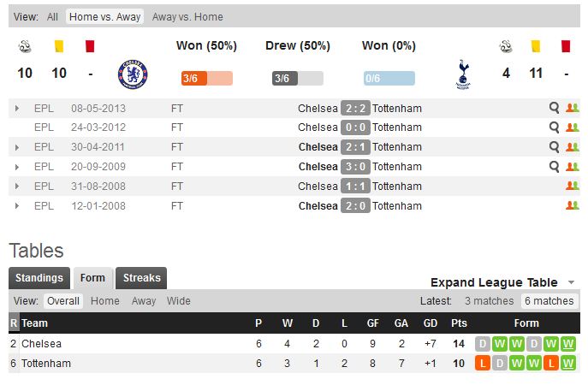
Task: Click the Chelsea club crest icon
Action: pyautogui.click(x=133, y=74)
